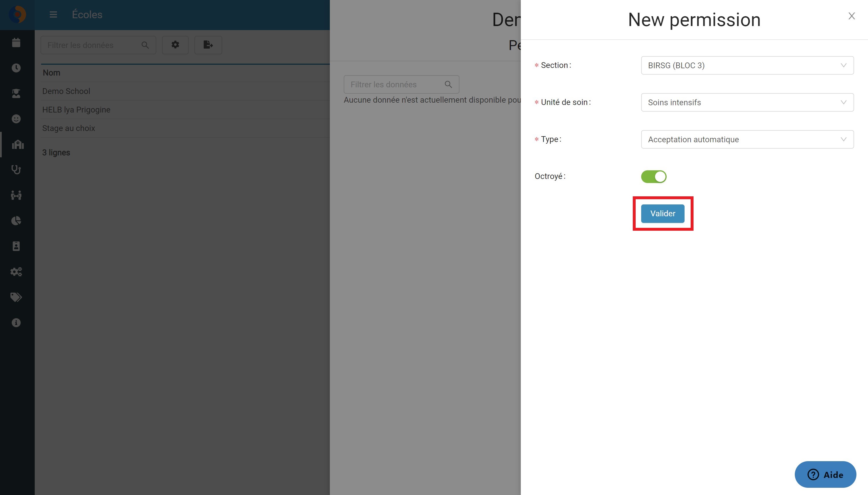
Task: Open the ID badge sidebar icon
Action: click(16, 246)
